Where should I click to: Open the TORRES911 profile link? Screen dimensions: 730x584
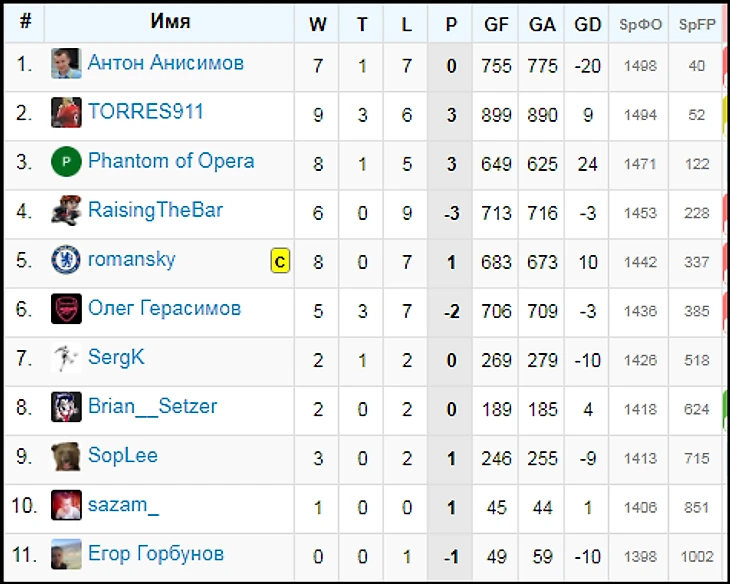coord(146,112)
